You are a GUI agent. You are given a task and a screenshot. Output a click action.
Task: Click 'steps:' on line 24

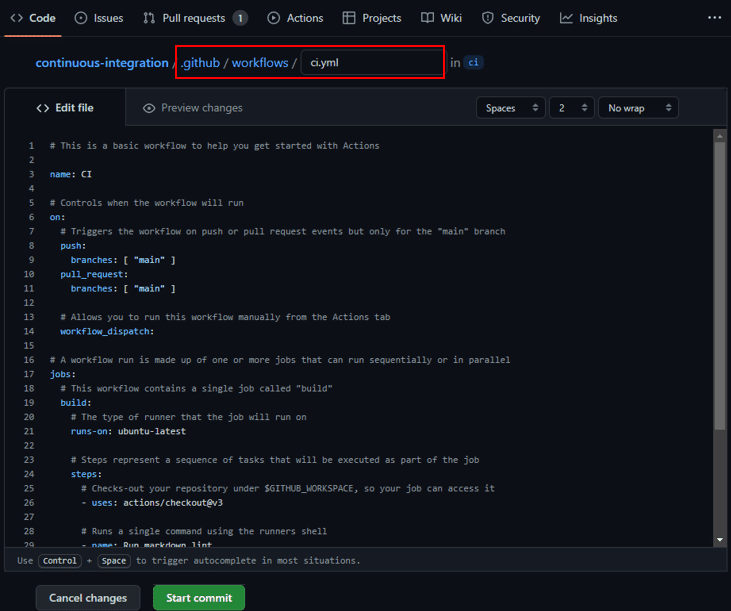click(86, 474)
